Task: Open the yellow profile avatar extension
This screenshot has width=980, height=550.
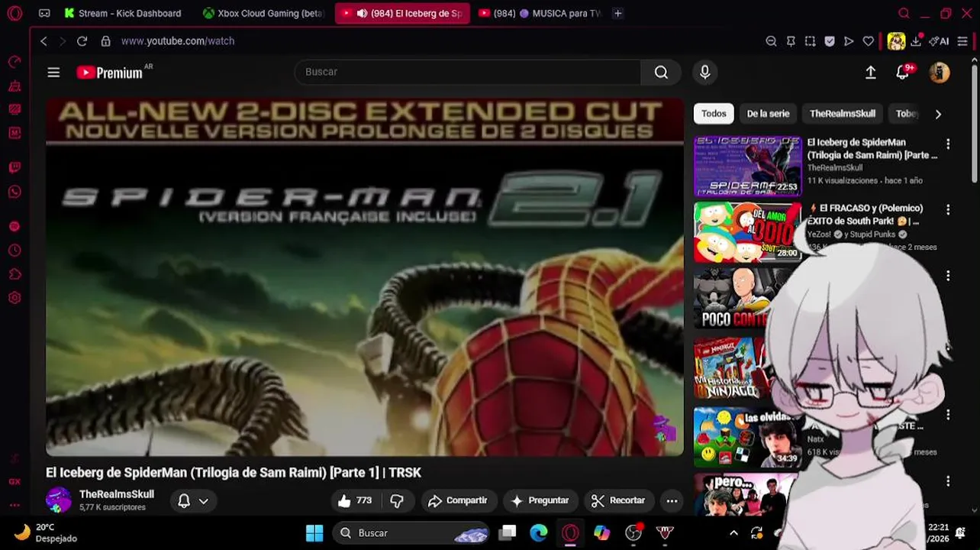Action: [896, 41]
